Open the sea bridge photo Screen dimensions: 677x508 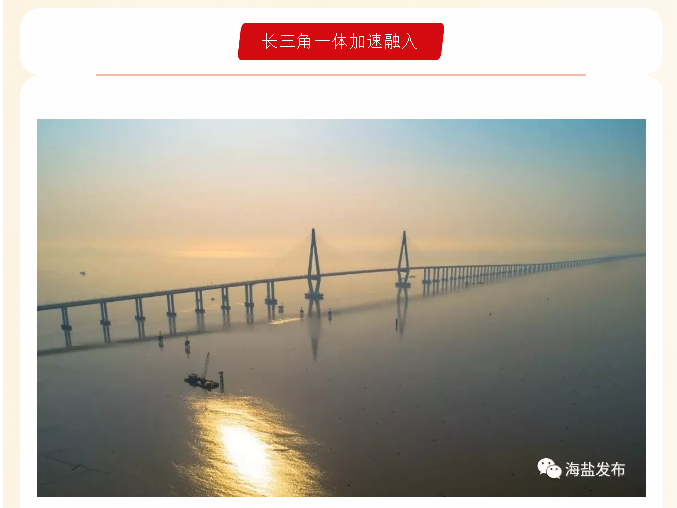(x=341, y=308)
